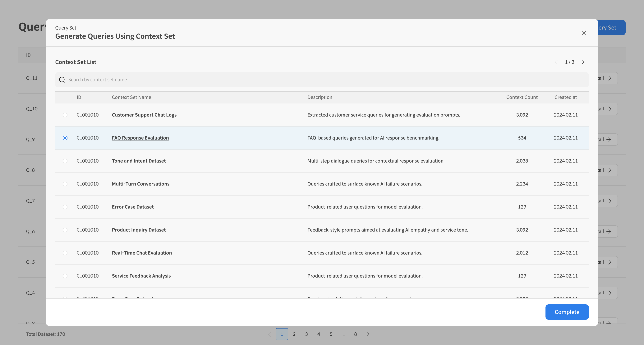
Task: Select Customer Support Chat Logs radio button
Action: [65, 115]
